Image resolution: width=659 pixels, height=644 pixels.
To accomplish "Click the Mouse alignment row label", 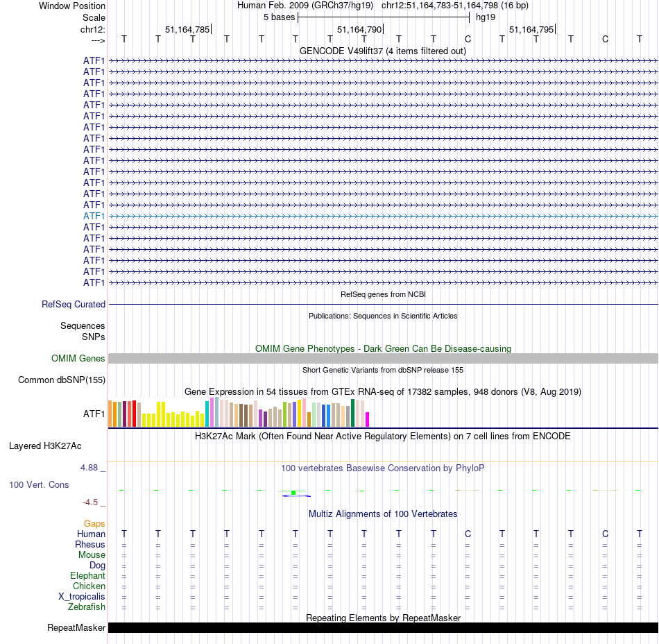I will [92, 555].
